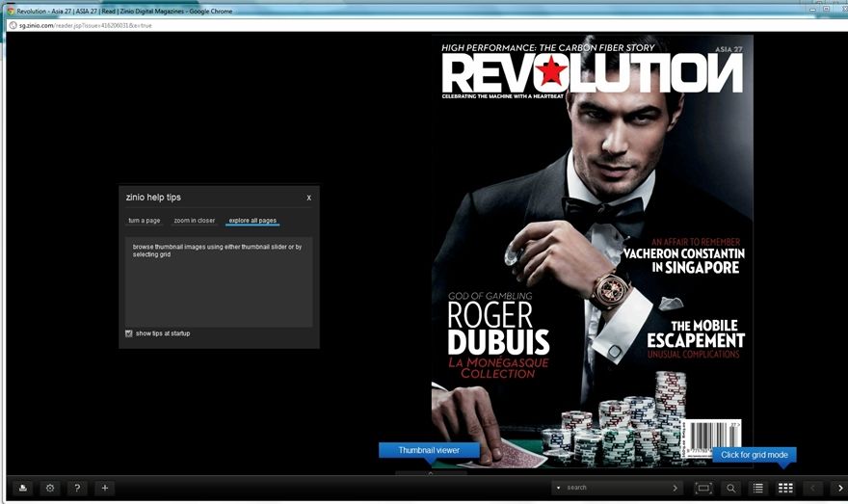
Task: Switch to grid mode icon
Action: 785,488
